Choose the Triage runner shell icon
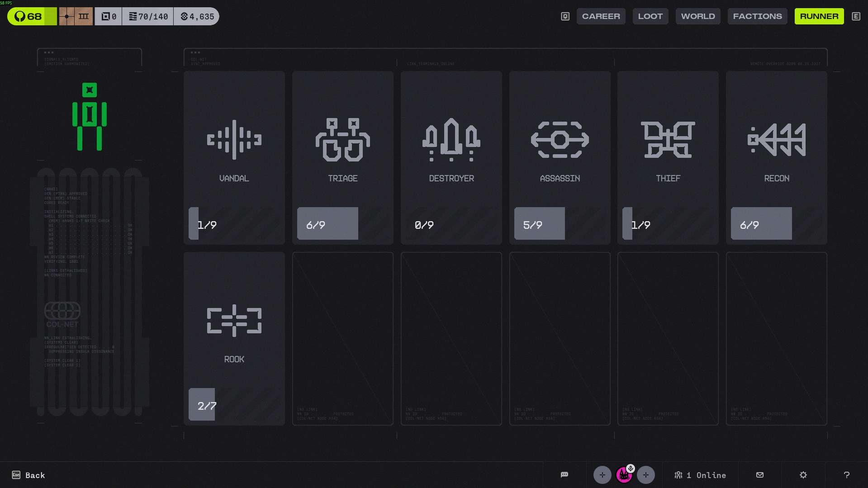 (x=342, y=140)
